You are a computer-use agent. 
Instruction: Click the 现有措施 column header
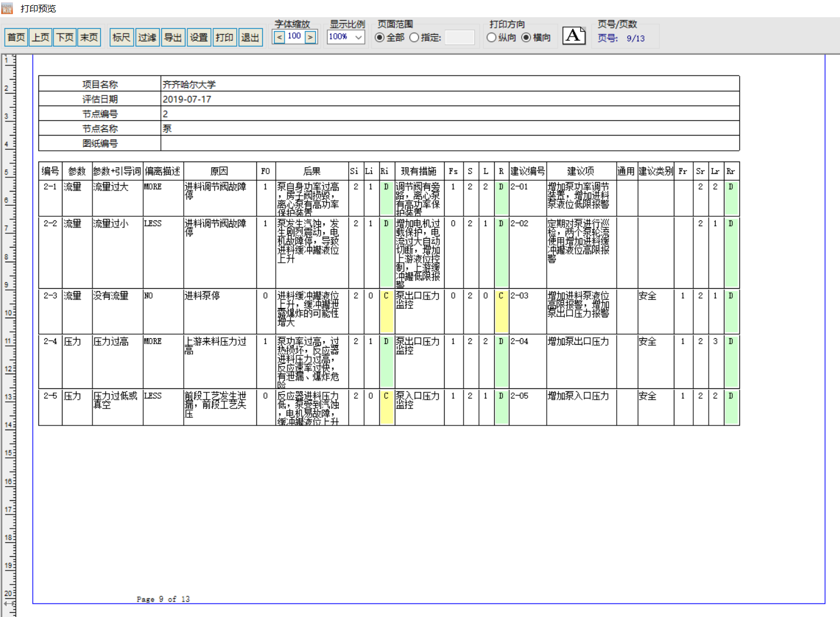(x=419, y=171)
